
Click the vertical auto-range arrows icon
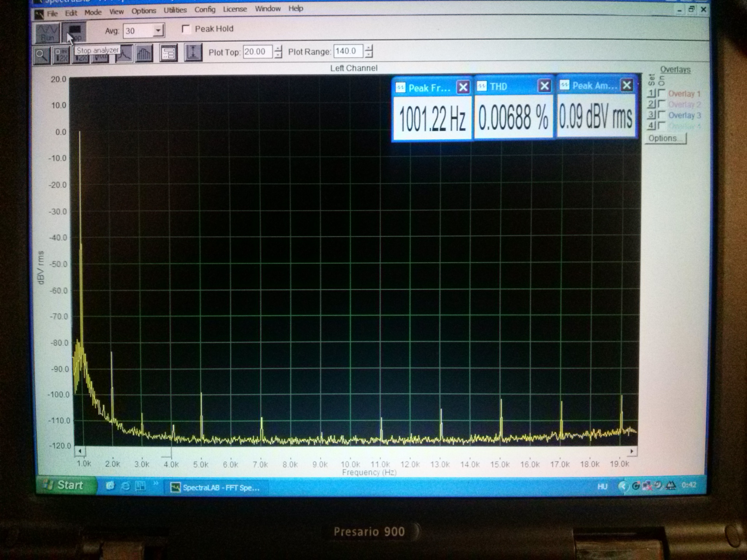[193, 52]
